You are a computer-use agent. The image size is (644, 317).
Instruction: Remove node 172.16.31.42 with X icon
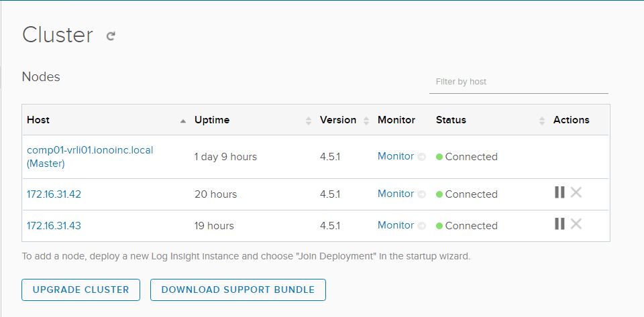click(x=576, y=193)
